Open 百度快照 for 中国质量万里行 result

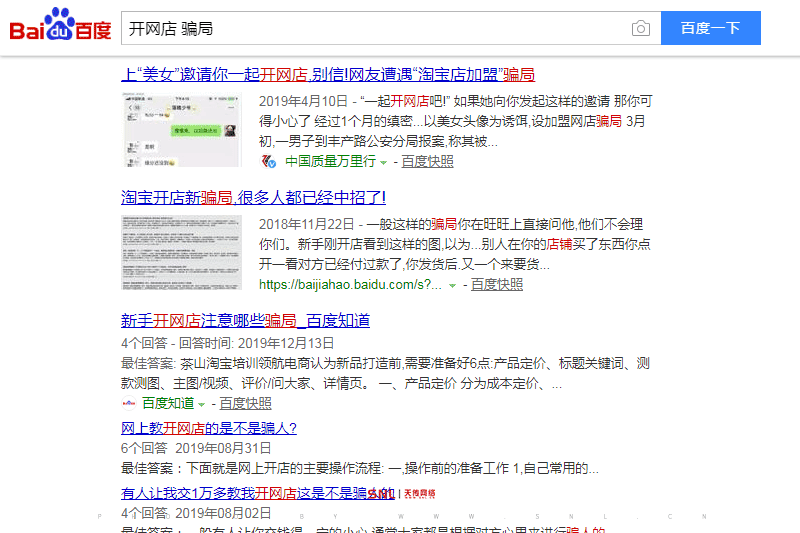(x=427, y=162)
